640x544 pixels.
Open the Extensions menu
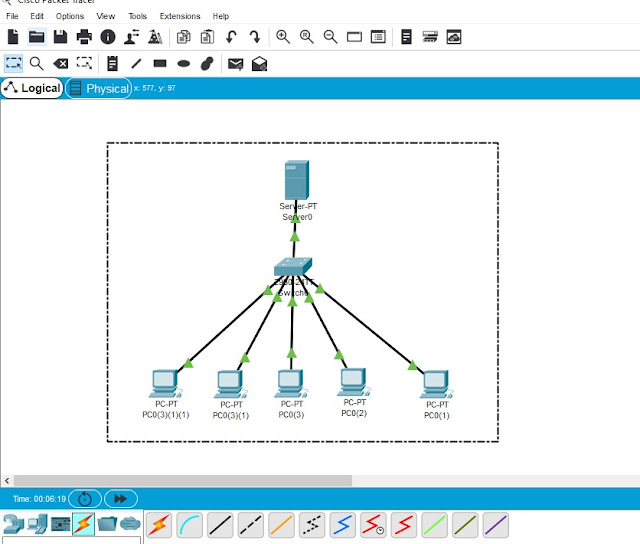click(x=180, y=16)
